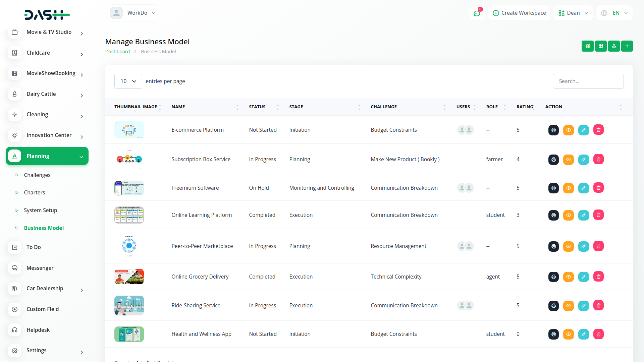Click the Dashboard breadcrumb link
The width and height of the screenshot is (644, 362).
click(117, 52)
